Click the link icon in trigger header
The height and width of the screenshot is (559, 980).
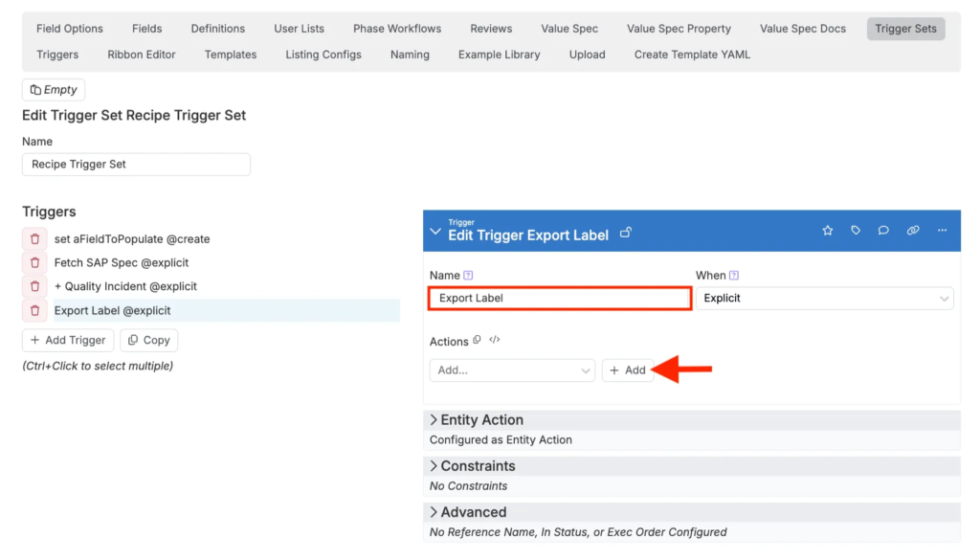point(913,231)
